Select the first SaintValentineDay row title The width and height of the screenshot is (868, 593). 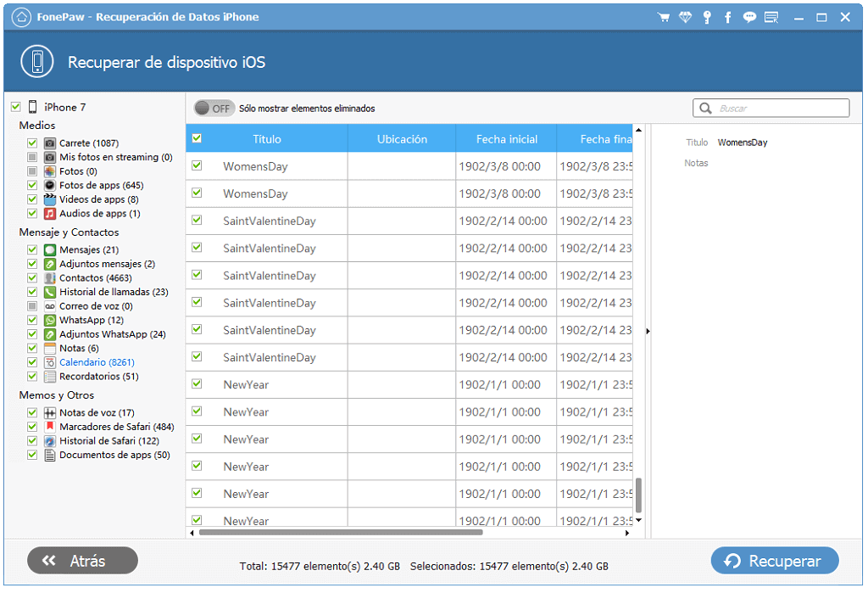[x=270, y=221]
